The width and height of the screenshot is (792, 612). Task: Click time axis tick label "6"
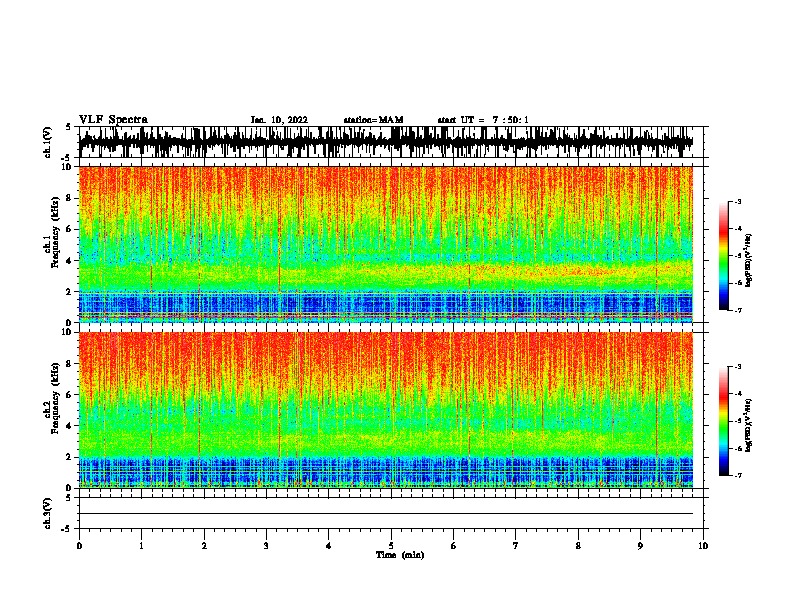[454, 546]
